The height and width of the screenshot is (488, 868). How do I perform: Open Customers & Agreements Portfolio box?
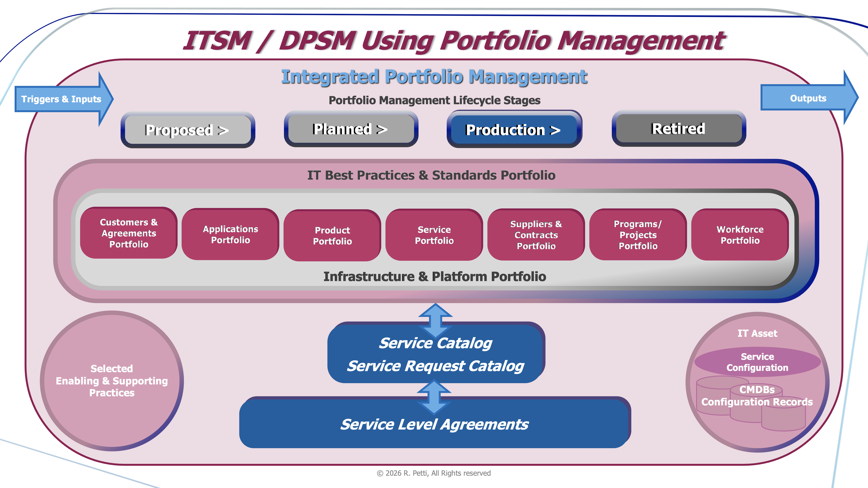(128, 233)
